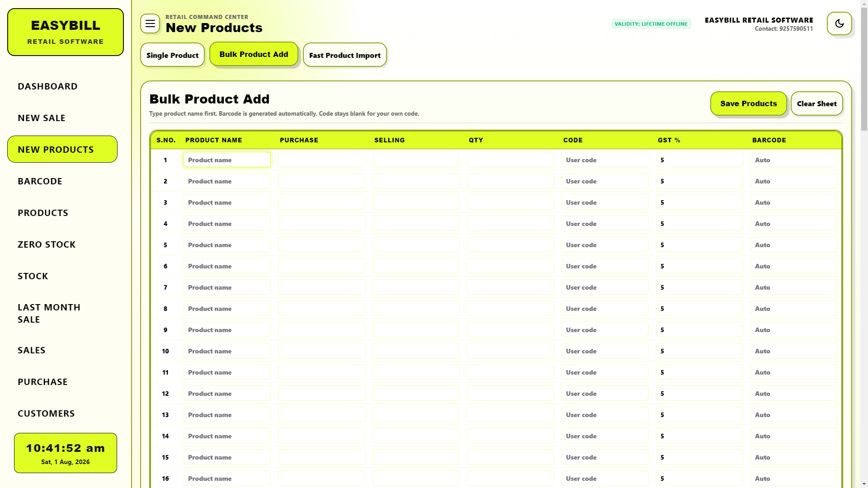Click the PRODUCT NAME column header

(x=214, y=140)
